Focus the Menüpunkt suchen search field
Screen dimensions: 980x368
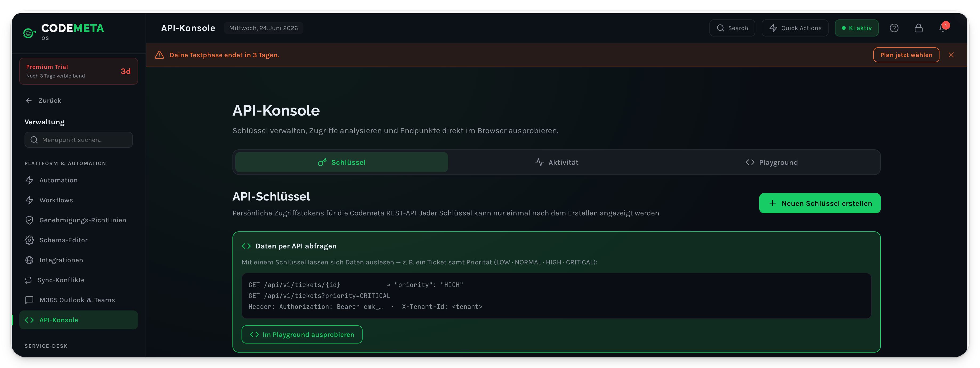point(78,140)
